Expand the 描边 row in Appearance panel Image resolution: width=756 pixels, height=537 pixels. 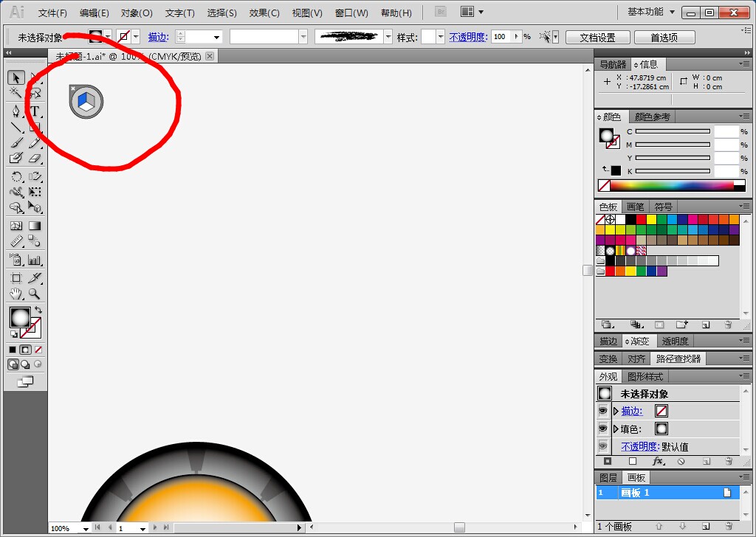[616, 412]
